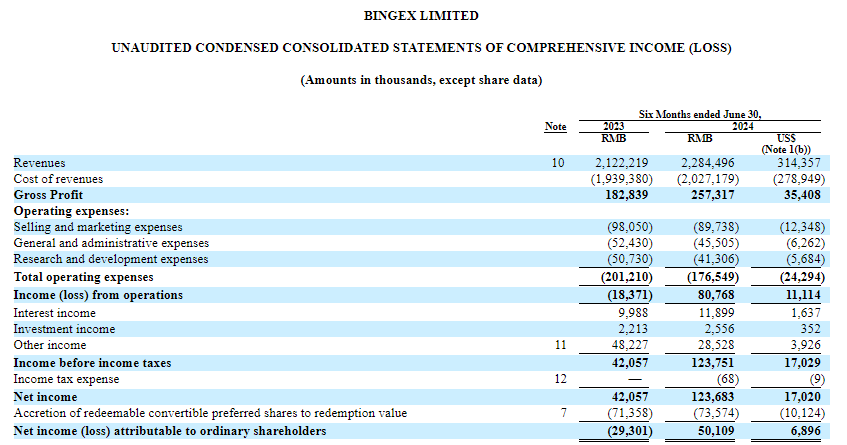Select the 'Investment income' row label
The height and width of the screenshot is (445, 847).
coord(64,329)
